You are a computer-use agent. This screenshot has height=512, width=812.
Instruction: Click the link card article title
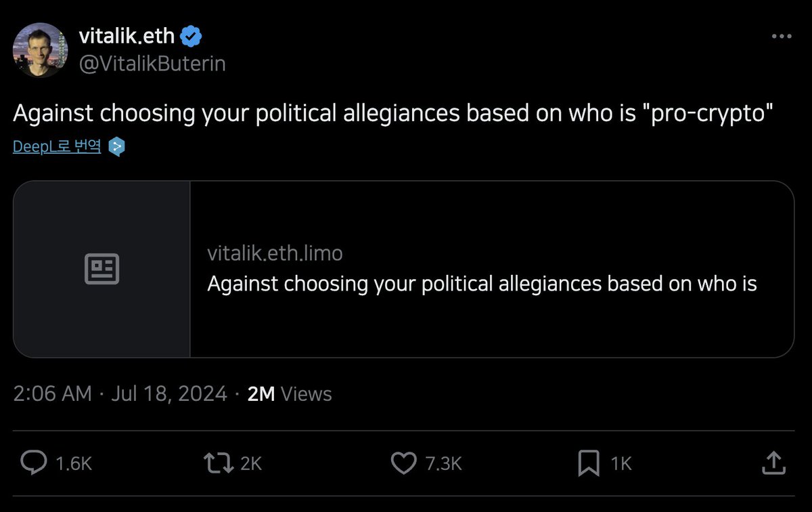point(482,284)
